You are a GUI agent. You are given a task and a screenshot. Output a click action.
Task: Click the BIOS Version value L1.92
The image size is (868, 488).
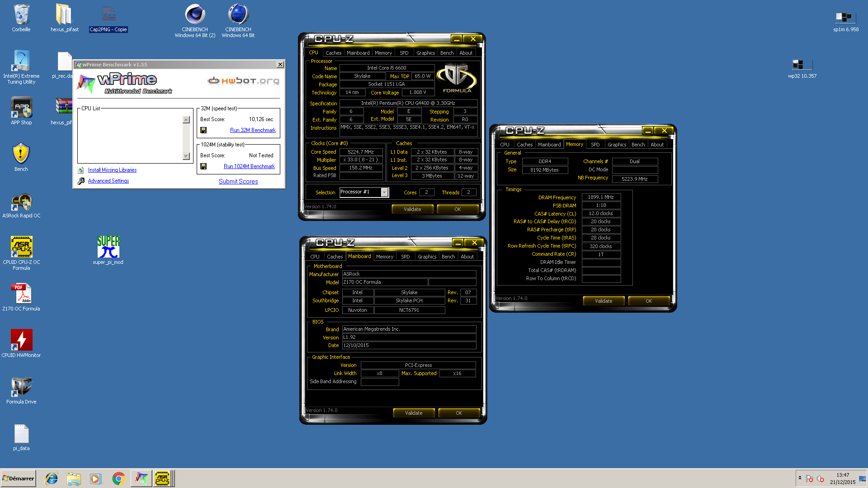pos(409,338)
